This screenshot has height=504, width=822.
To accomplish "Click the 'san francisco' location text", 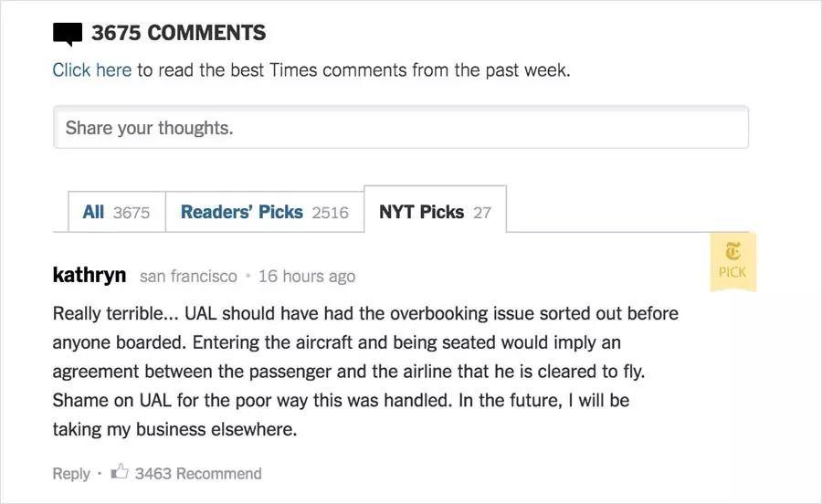I will coord(188,276).
